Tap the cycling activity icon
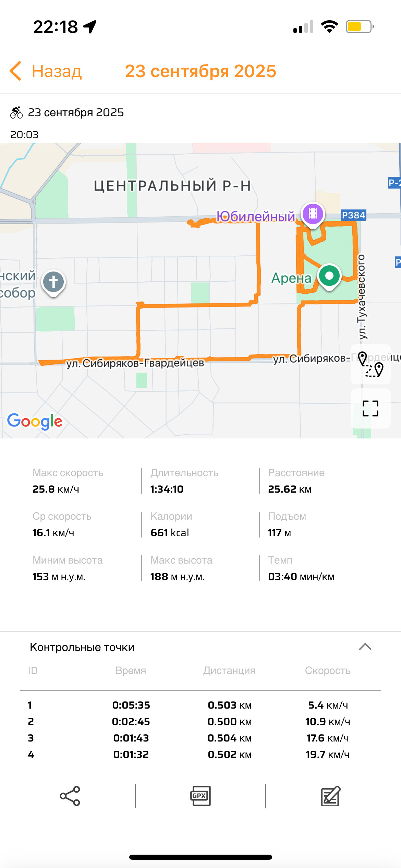Viewport: 401px width, 868px height. 16,112
